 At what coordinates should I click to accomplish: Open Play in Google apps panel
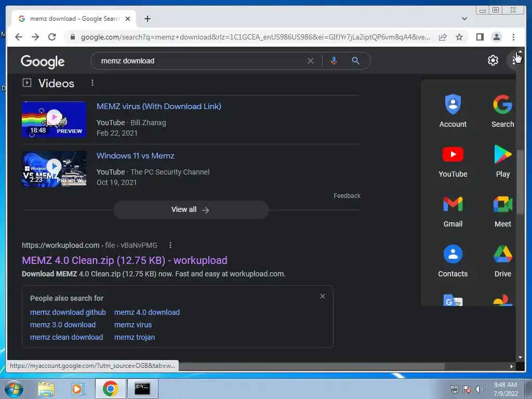point(503,161)
